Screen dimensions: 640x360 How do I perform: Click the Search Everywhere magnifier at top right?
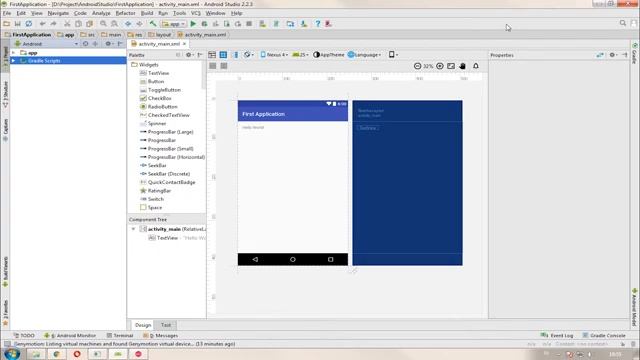[x=623, y=23]
